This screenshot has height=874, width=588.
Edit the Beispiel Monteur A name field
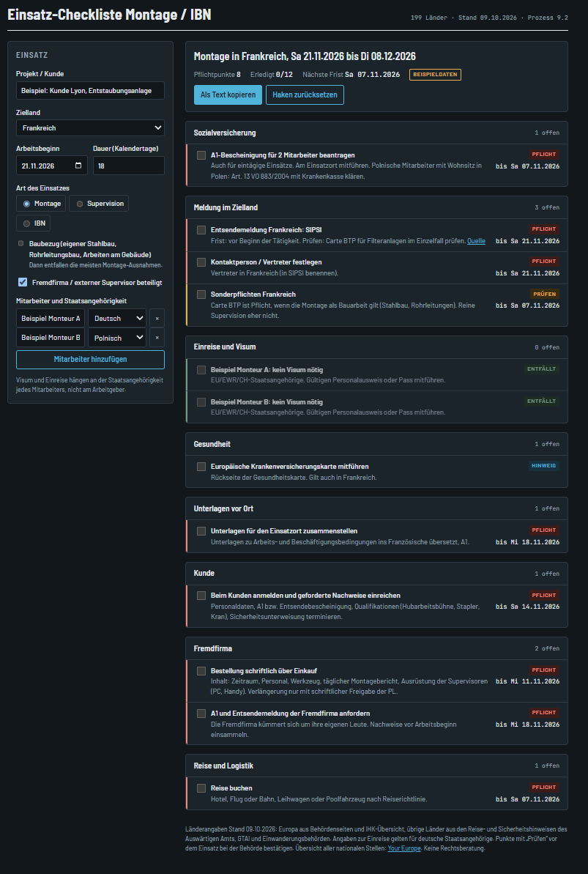tap(51, 318)
